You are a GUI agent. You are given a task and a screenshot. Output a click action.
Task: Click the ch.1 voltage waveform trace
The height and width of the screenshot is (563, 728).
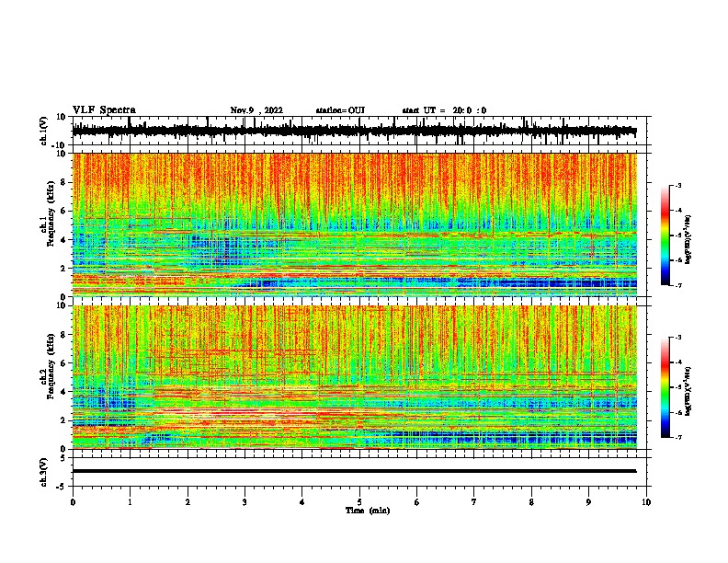(x=354, y=131)
